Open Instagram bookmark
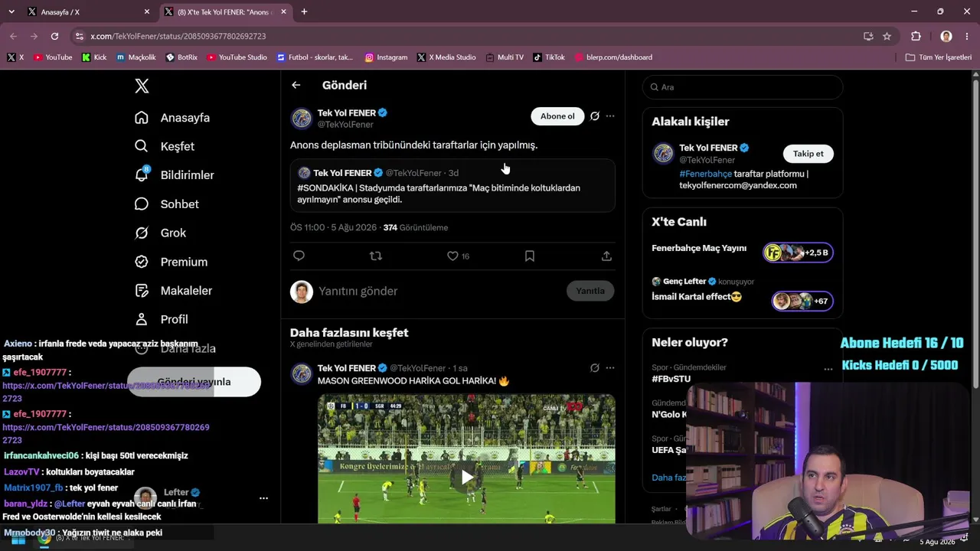This screenshot has width=980, height=551. (x=386, y=57)
